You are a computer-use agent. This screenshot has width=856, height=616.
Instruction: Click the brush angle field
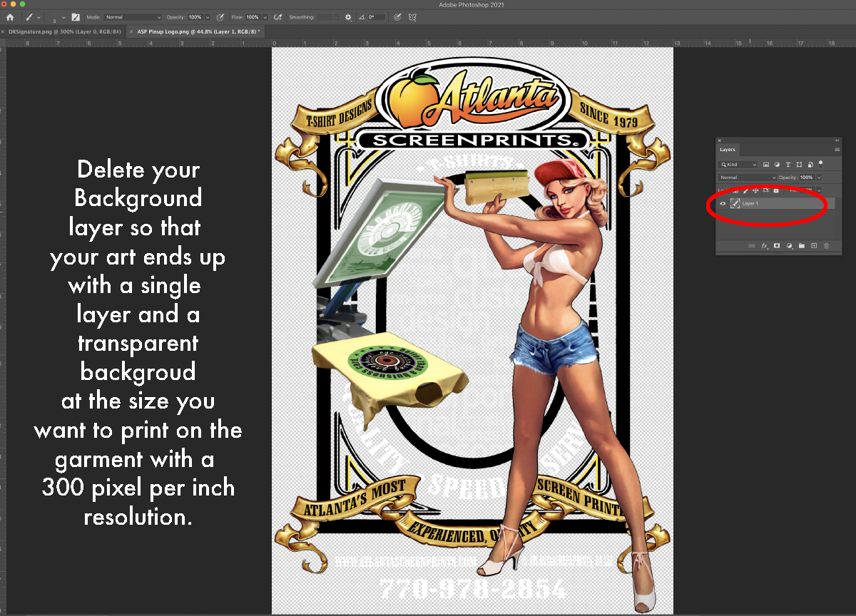[376, 17]
